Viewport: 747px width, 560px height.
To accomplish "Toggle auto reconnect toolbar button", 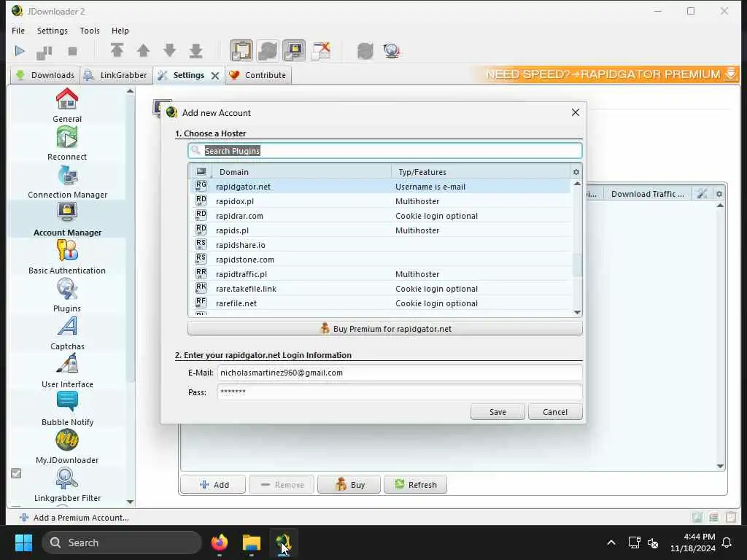I will coord(268,50).
